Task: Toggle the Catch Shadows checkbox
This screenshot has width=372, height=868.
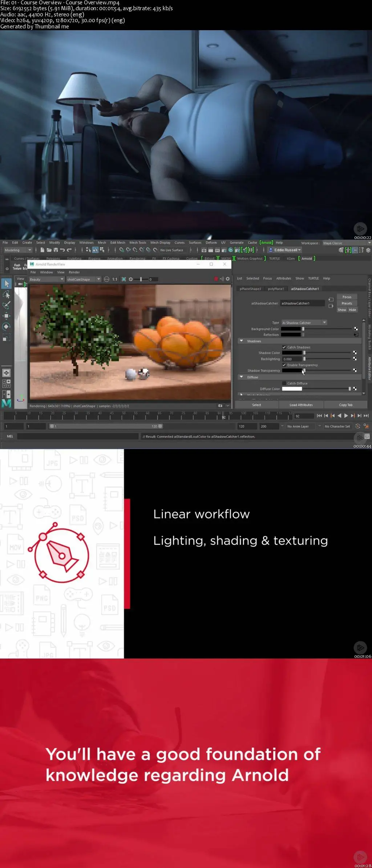Action: (x=284, y=347)
